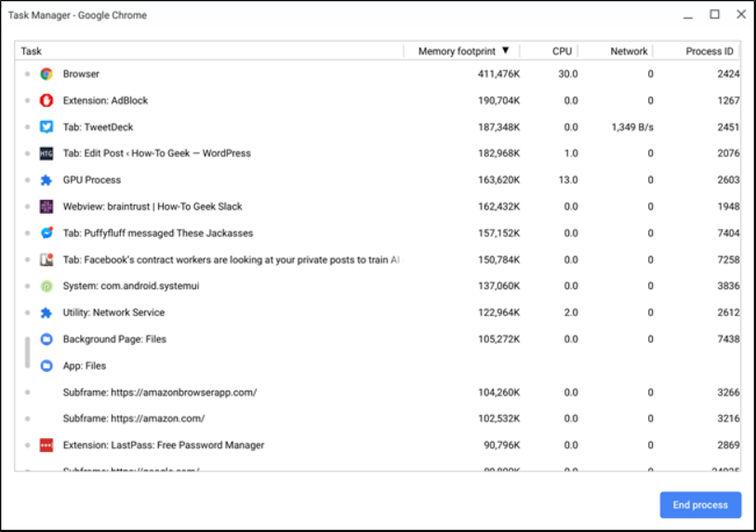The image size is (756, 532).
Task: Select the Facebook's contract workers tab row
Action: (378, 259)
